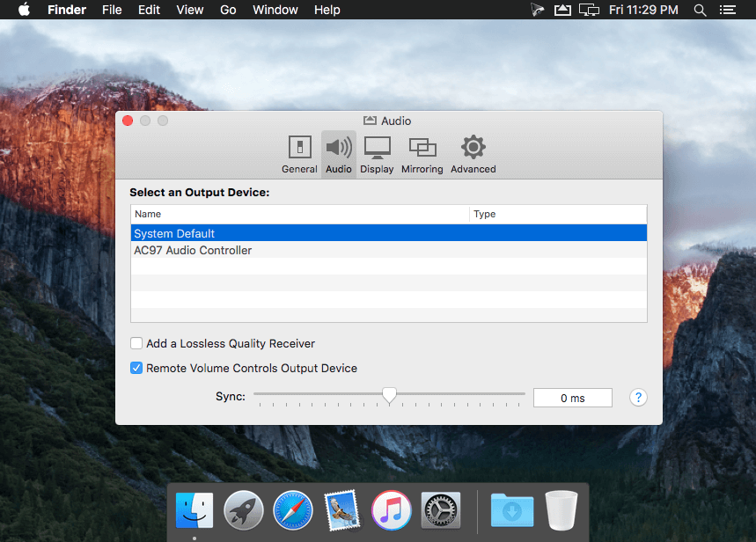Open the Help menu
The width and height of the screenshot is (756, 542).
[x=327, y=10]
